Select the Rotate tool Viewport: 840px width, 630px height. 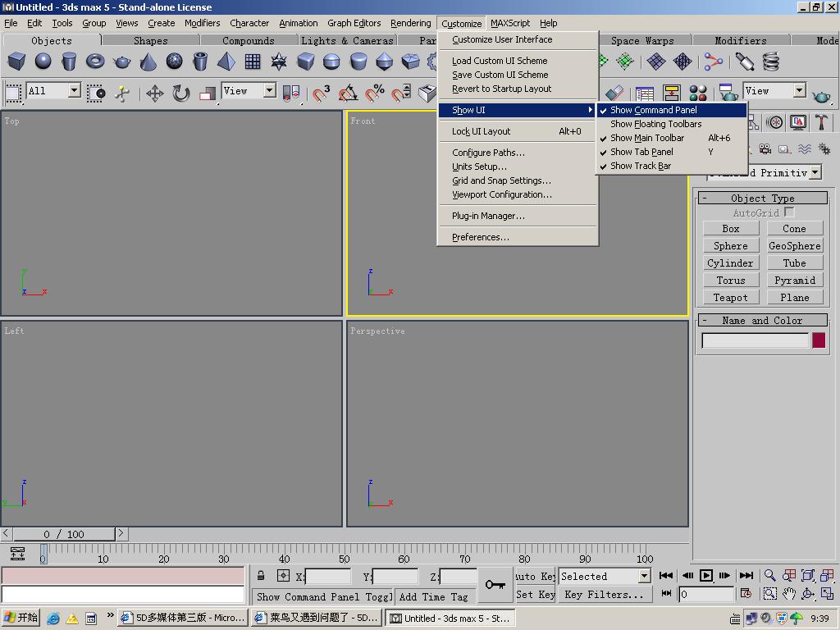pyautogui.click(x=181, y=94)
